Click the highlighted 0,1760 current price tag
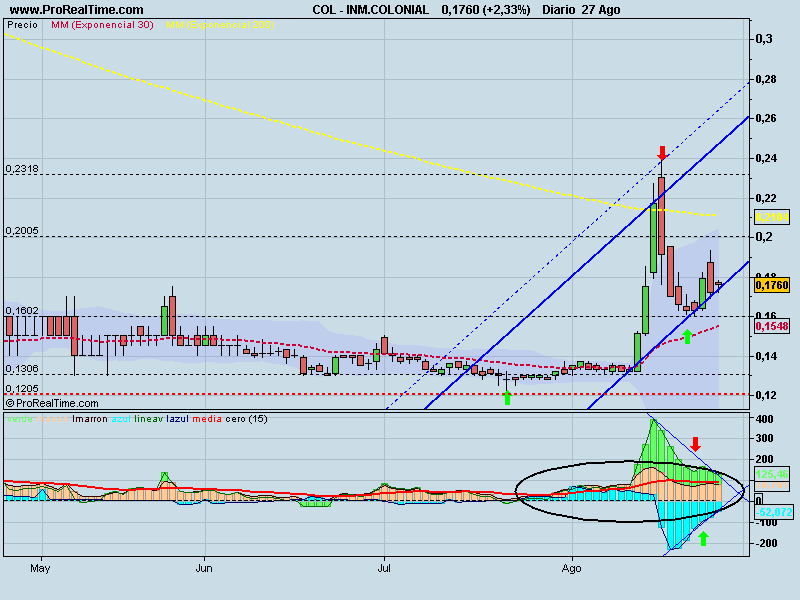Image resolution: width=800 pixels, height=600 pixels. [x=772, y=285]
